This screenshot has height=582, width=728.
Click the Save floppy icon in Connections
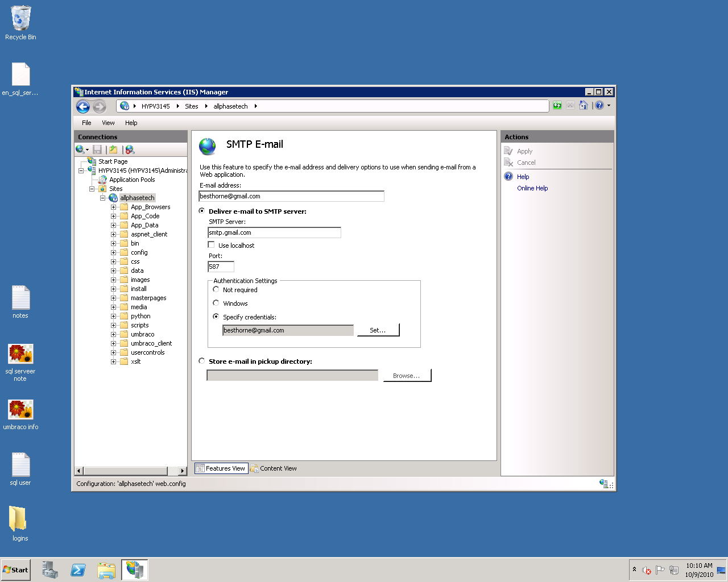[x=97, y=149]
